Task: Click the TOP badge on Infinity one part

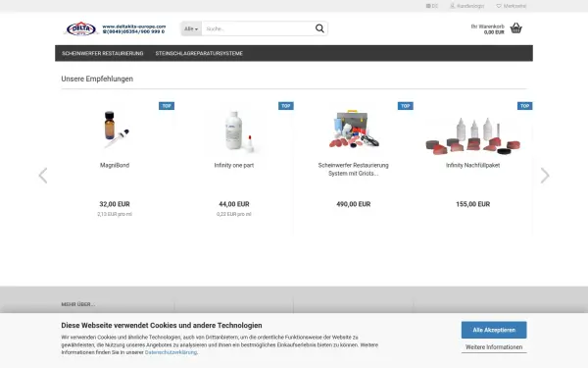Action: (x=286, y=106)
